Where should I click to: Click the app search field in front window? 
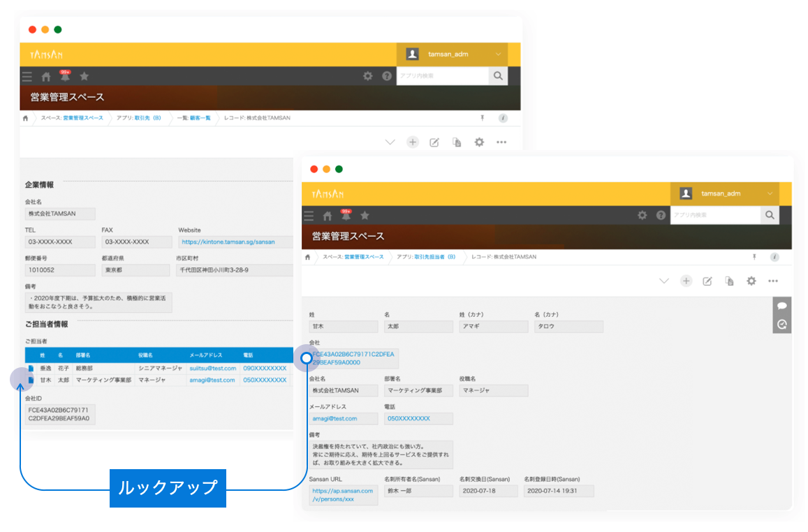(715, 215)
